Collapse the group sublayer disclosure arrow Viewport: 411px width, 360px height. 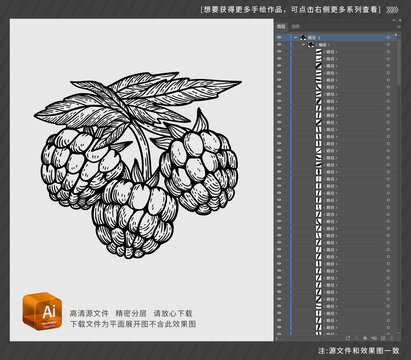(303, 45)
